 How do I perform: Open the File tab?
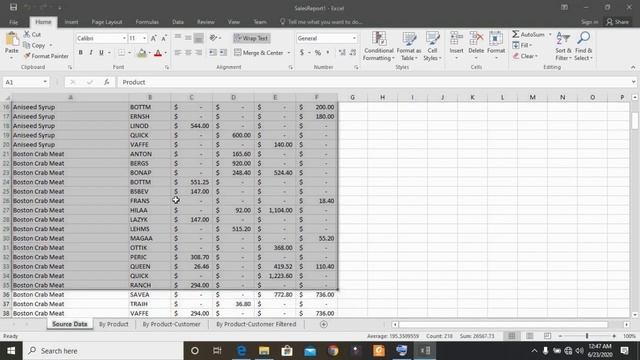point(13,22)
